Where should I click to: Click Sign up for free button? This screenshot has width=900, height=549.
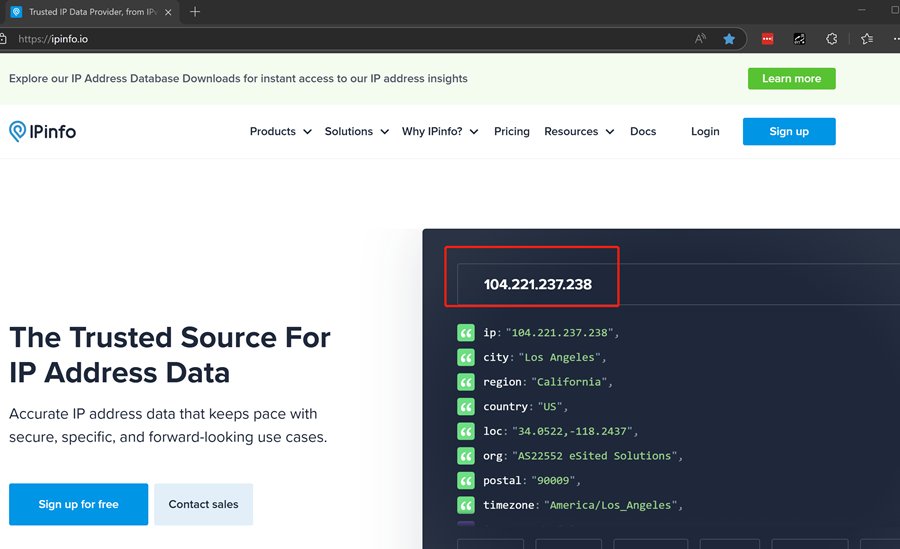(79, 504)
